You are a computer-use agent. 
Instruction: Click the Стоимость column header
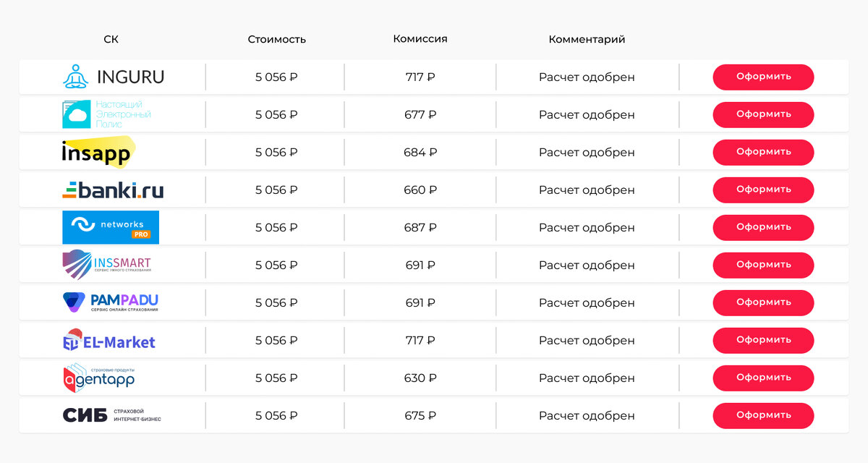pos(276,39)
